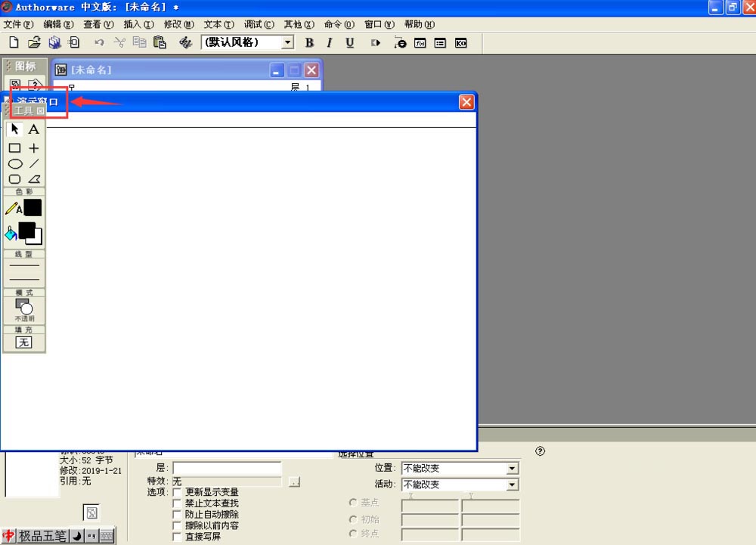Open the Window menu
This screenshot has width=756, height=545.
(x=379, y=24)
